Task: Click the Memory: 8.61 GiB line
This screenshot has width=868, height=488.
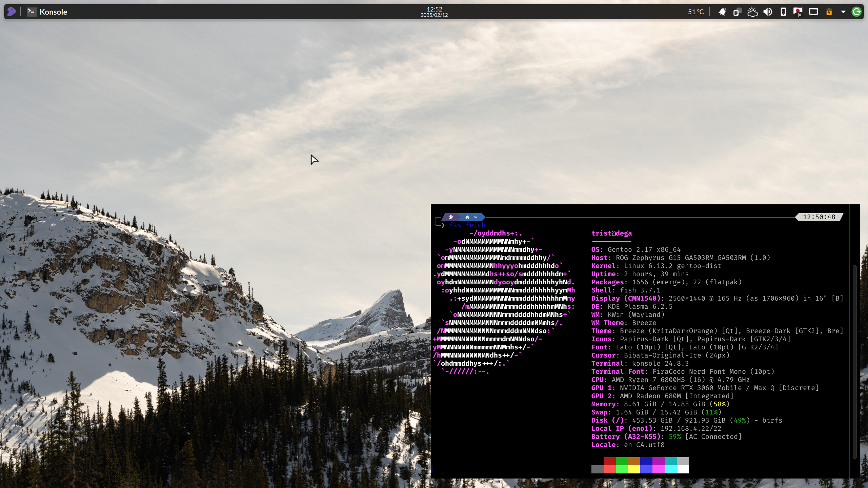Action: point(661,404)
